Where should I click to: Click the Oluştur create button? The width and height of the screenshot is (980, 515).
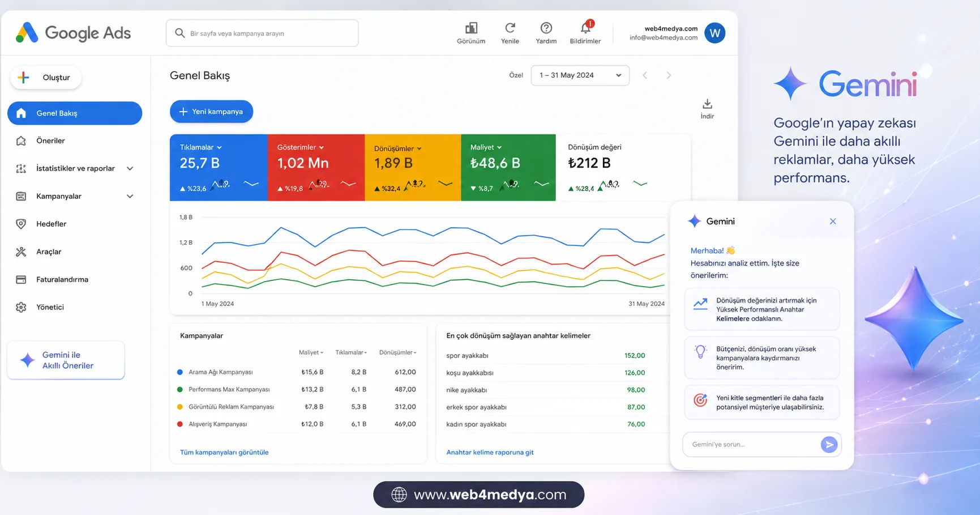click(46, 78)
